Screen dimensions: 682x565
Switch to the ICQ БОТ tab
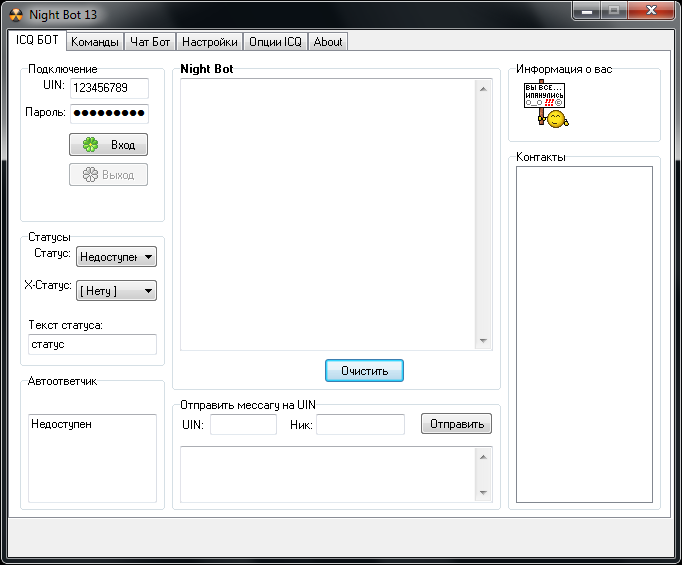[x=37, y=40]
